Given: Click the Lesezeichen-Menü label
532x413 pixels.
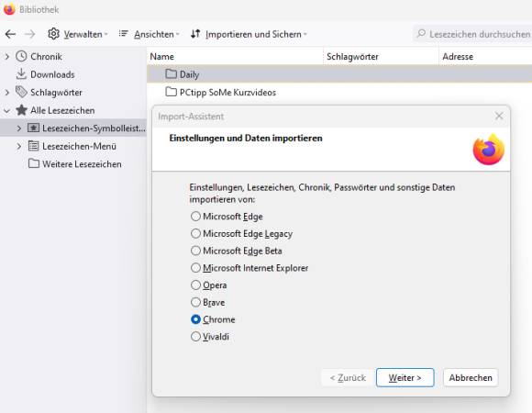Looking at the screenshot, I should pos(79,146).
